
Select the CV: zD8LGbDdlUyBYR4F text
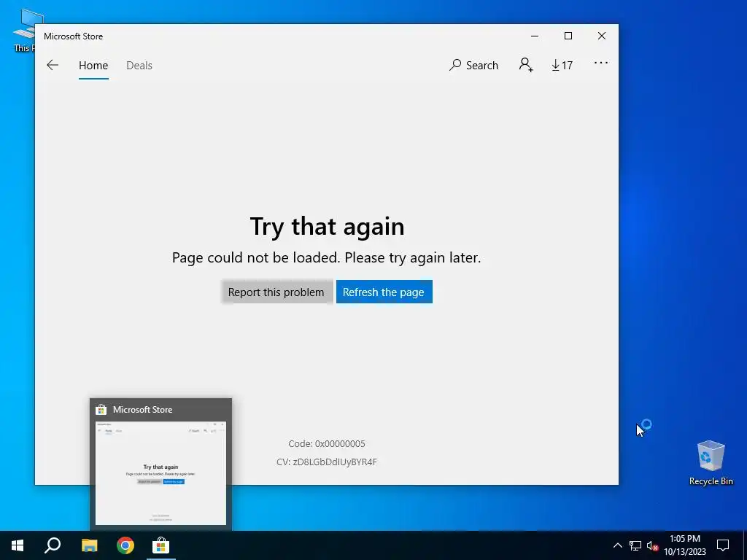click(327, 462)
